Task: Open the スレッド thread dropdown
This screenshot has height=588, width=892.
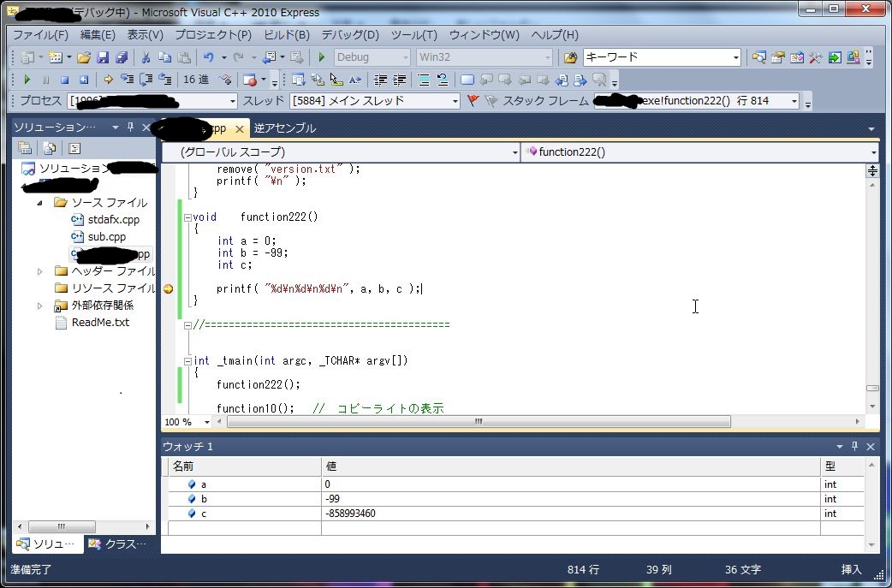Action: [x=455, y=101]
